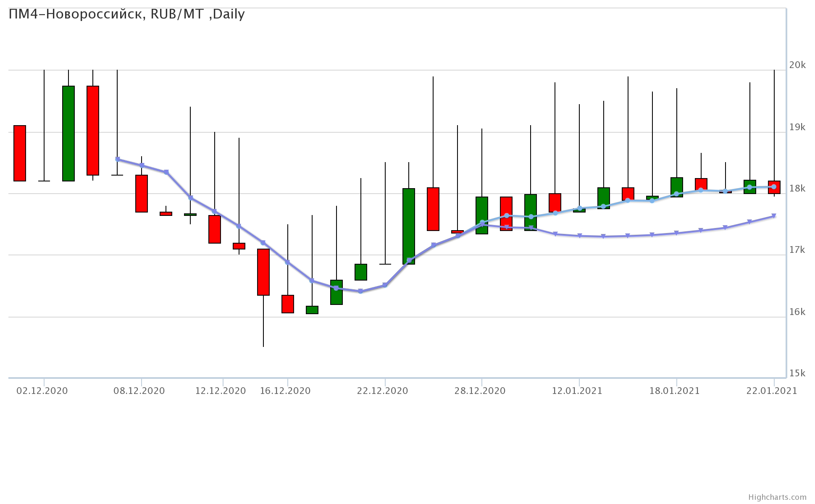Click the 15k y-axis label
Image resolution: width=815 pixels, height=504 pixels.
(797, 373)
